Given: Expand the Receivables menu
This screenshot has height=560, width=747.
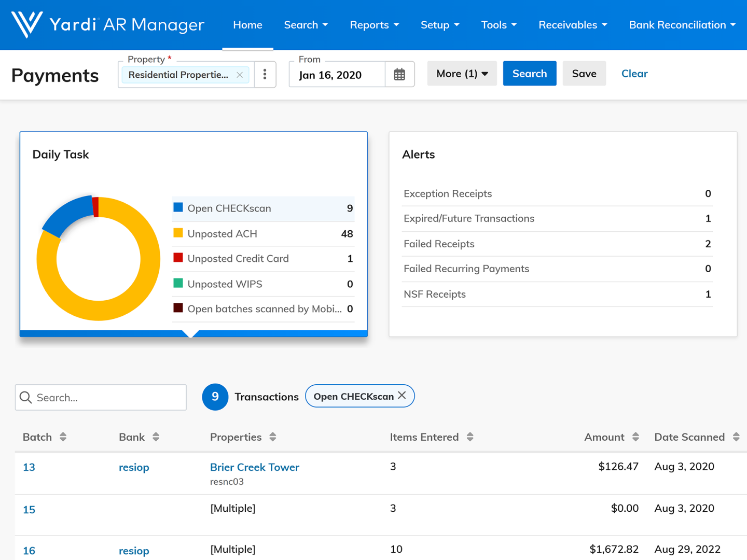Looking at the screenshot, I should tap(572, 25).
